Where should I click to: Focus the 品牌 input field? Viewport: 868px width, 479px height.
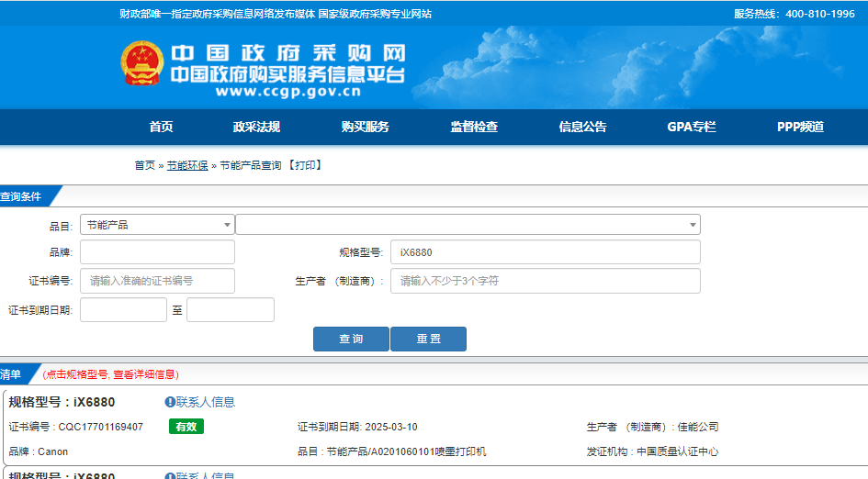point(157,252)
